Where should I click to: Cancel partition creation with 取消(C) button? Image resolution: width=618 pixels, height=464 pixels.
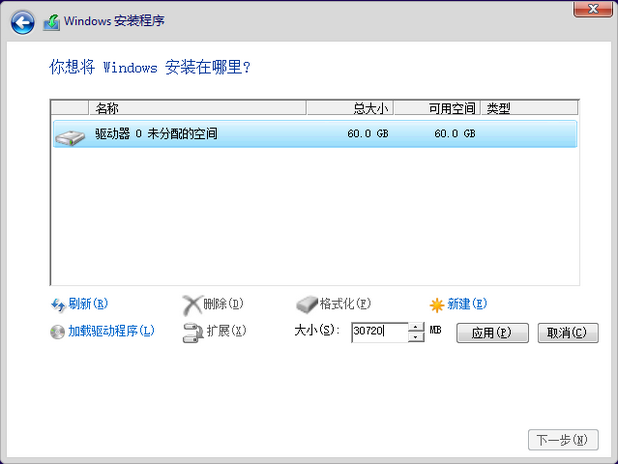coord(568,333)
